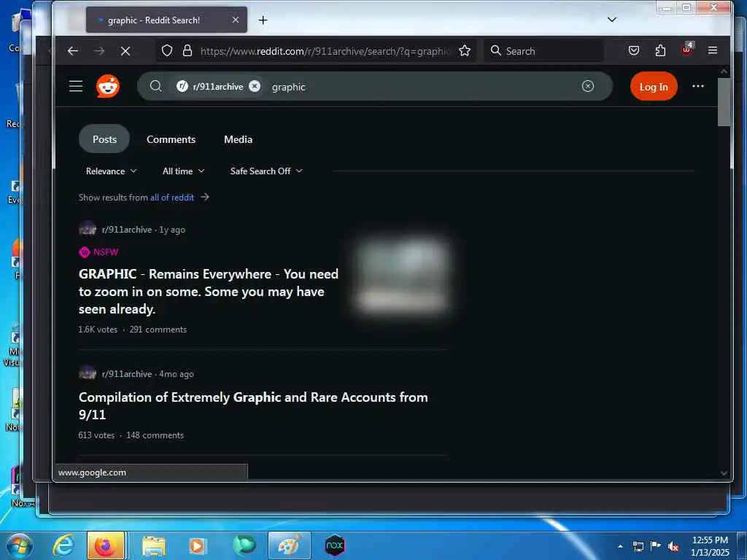Open Reddit sidebar hamburger menu
The width and height of the screenshot is (747, 560).
point(76,86)
